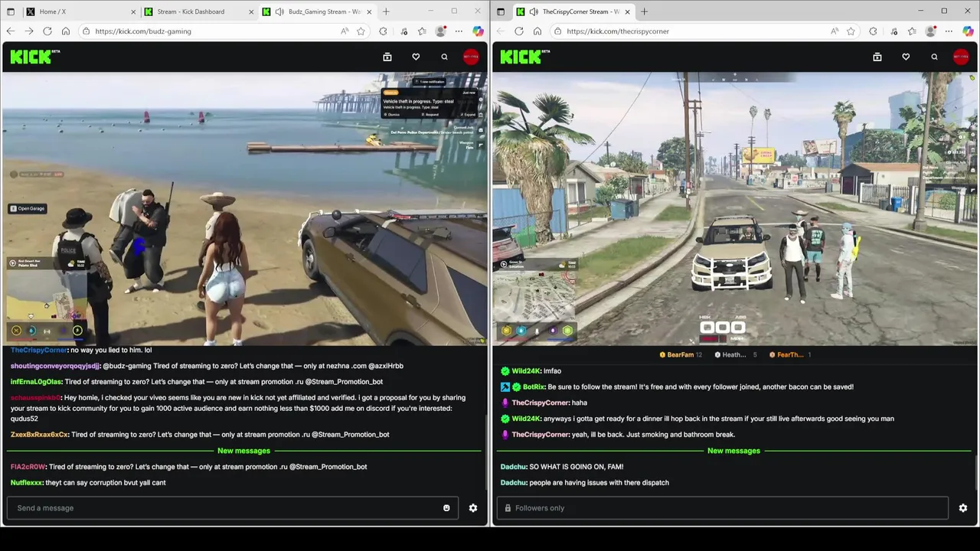Viewport: 980px width, 551px height.
Task: Go forward in the left browser window
Action: coord(29,31)
